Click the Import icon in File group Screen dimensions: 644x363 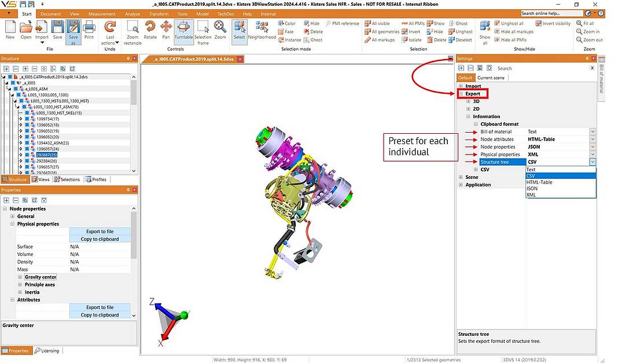click(42, 28)
